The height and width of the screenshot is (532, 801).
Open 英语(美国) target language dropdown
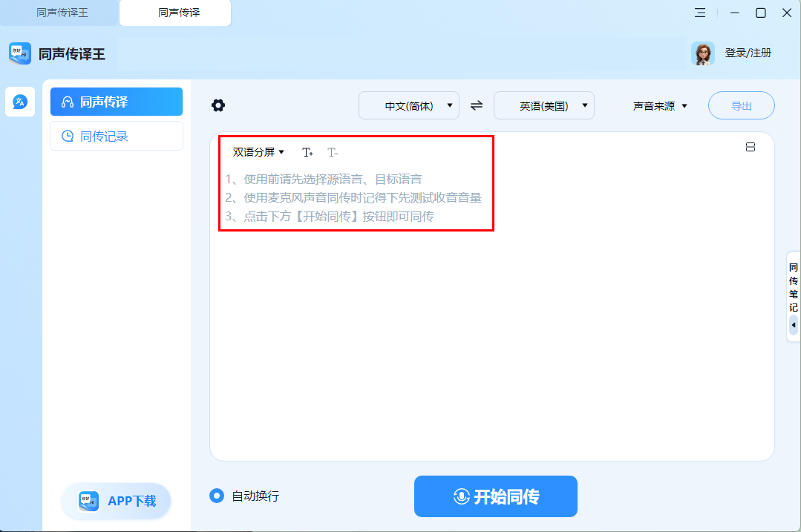(x=544, y=105)
